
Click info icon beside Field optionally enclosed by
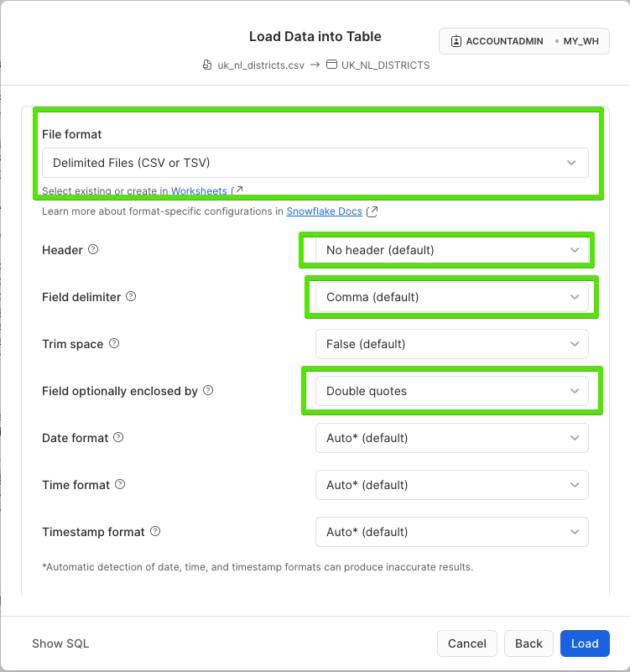(208, 391)
